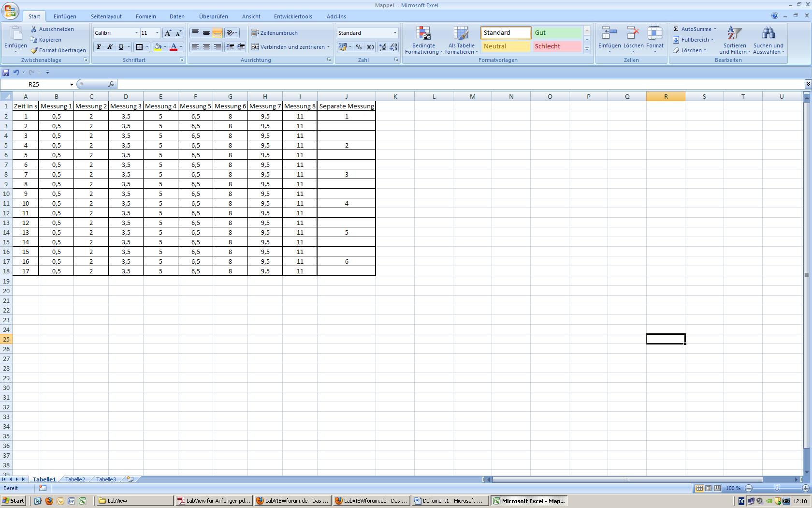Screen dimensions: 812x508
Task: Apply percent number format
Action: point(359,47)
